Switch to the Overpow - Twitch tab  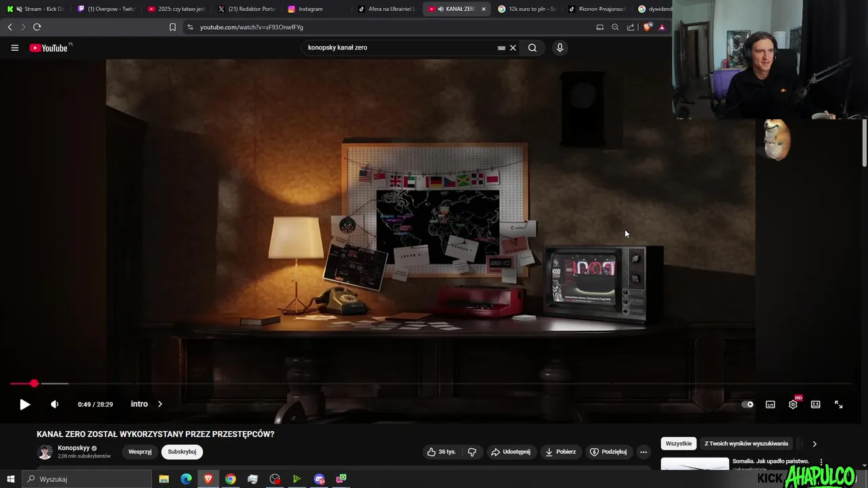point(106,9)
